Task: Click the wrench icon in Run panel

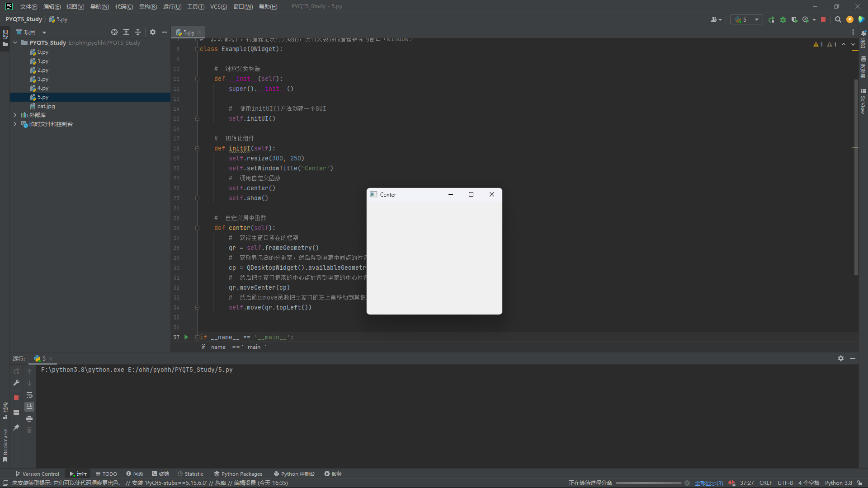Action: [16, 383]
